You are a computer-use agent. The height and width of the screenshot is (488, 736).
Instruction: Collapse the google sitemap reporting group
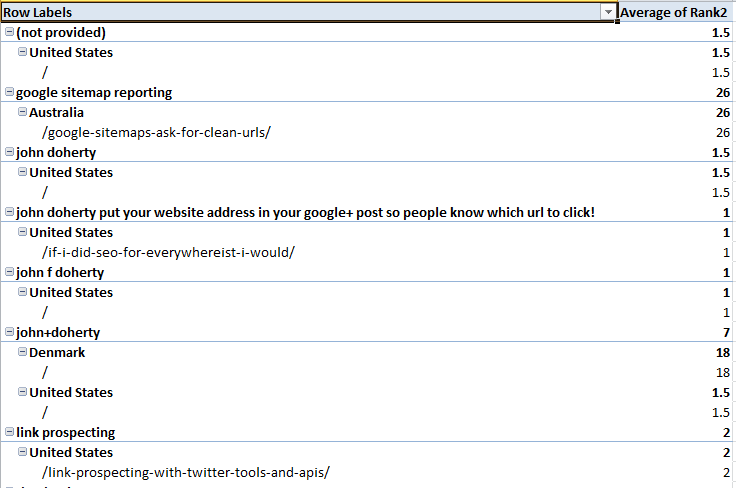[x=10, y=92]
